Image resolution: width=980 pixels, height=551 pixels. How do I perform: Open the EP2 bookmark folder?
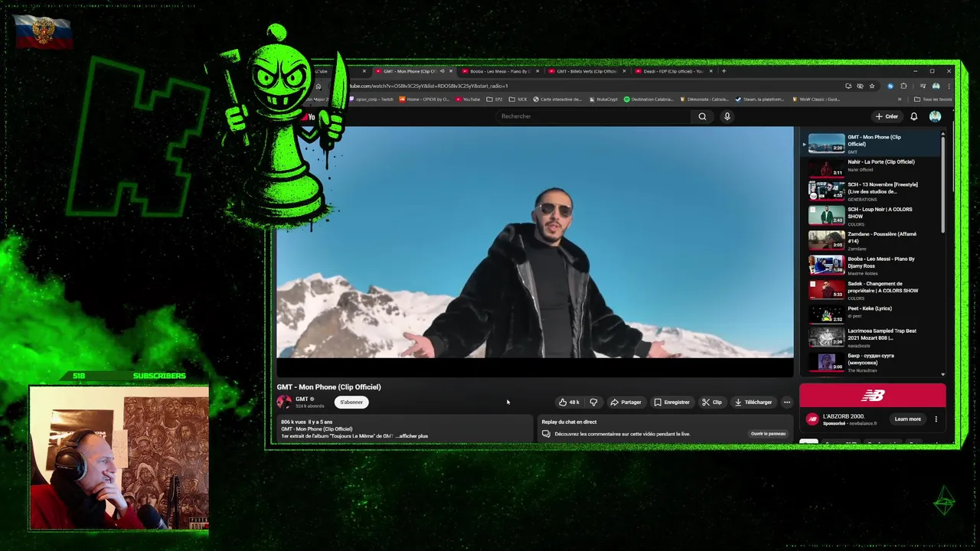495,99
